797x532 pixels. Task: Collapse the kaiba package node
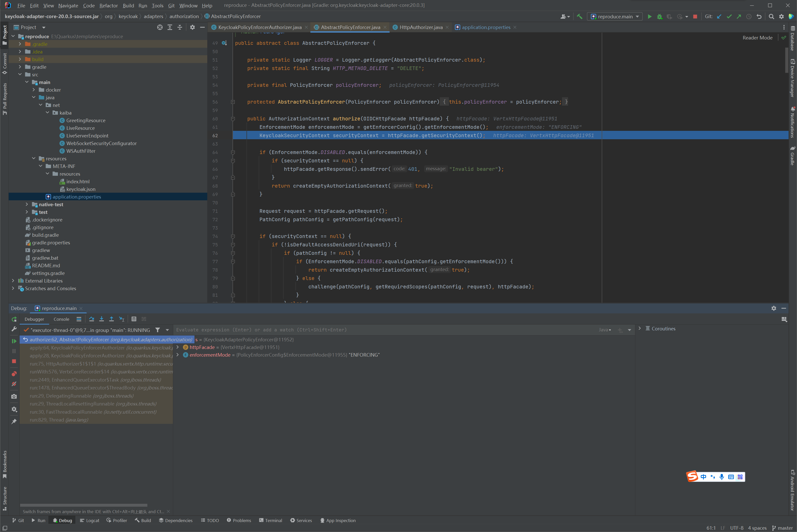coord(48,113)
